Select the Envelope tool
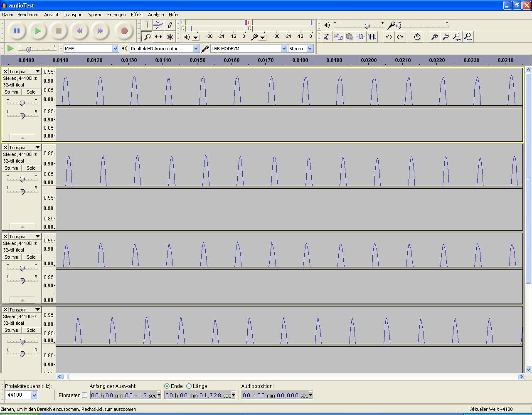The height and width of the screenshot is (415, 532). [158, 25]
